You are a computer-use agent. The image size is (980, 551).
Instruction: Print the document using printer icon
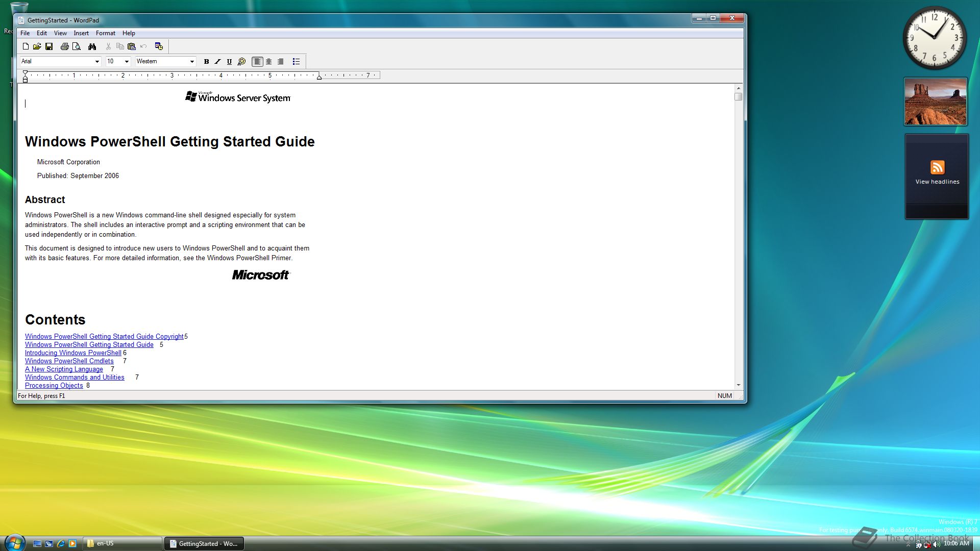point(64,46)
